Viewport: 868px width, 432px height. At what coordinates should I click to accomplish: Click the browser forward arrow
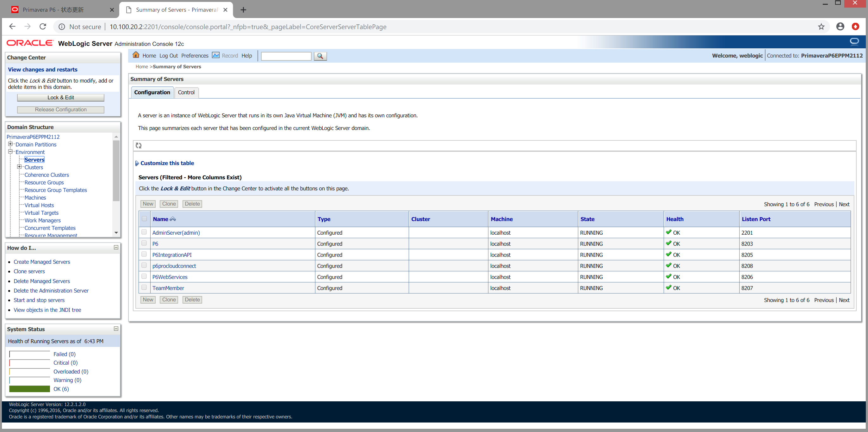28,27
